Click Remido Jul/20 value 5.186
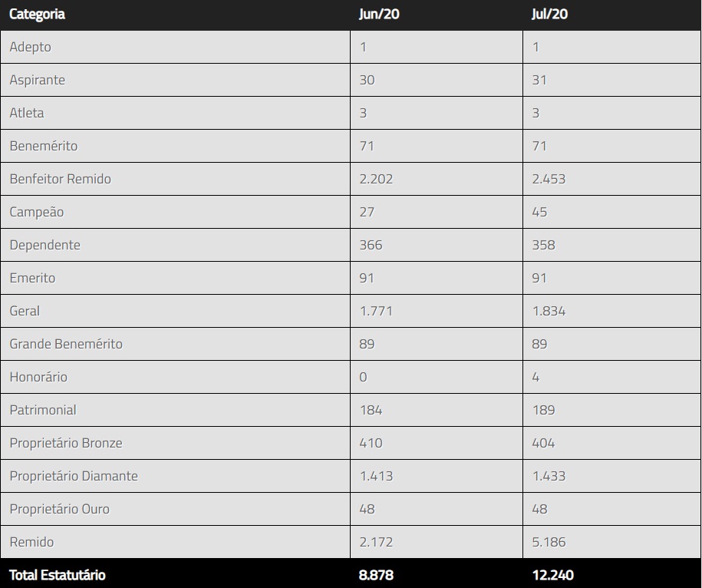This screenshot has width=702, height=588. point(549,542)
